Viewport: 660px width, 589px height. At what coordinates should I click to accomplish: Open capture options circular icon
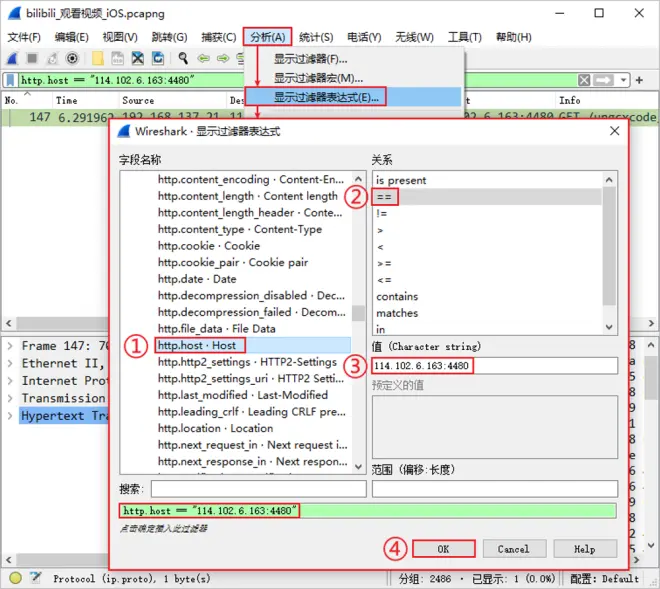coord(72,58)
